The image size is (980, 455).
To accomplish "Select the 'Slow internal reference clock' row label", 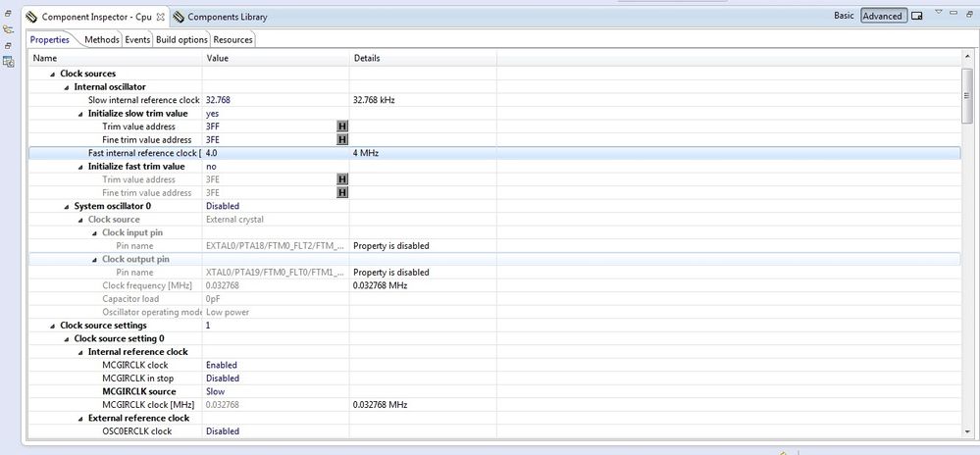I will pyautogui.click(x=144, y=100).
